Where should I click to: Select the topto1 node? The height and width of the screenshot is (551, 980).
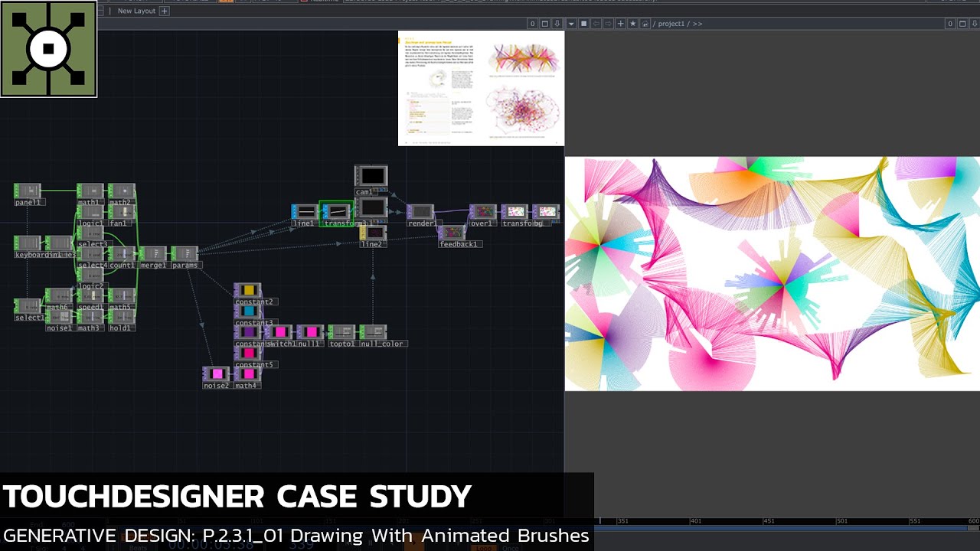point(341,332)
